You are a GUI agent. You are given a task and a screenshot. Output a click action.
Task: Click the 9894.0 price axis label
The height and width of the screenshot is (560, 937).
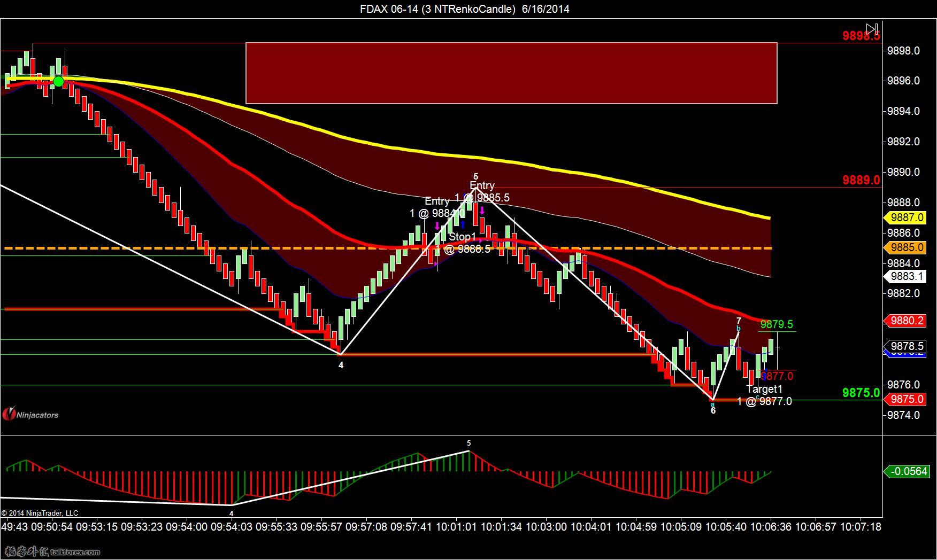(x=903, y=111)
